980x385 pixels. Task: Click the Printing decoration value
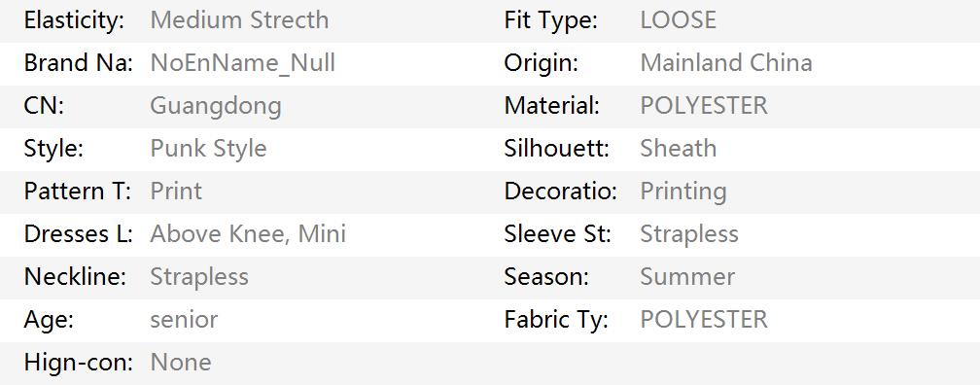(683, 192)
